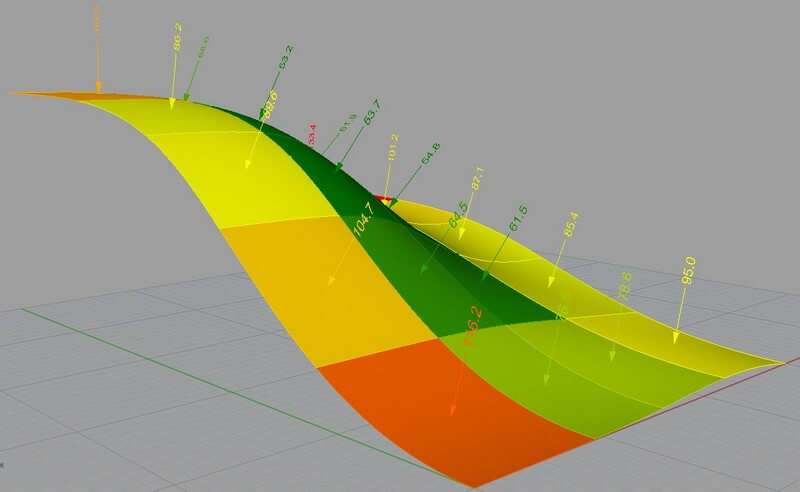Click the small red 53.4 label
Viewport: 800px width, 492px height.
pyautogui.click(x=312, y=135)
